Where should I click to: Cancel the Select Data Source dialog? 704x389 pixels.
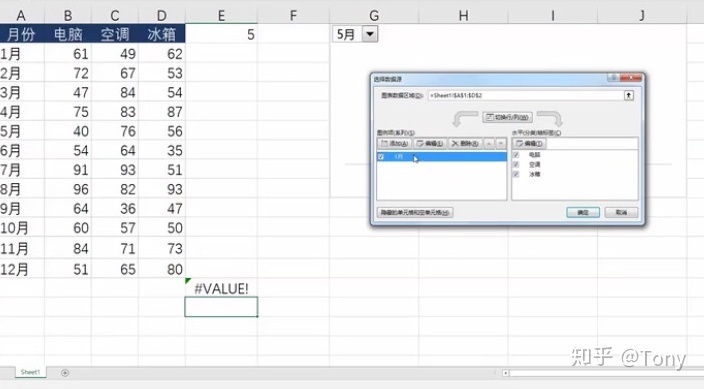click(621, 212)
